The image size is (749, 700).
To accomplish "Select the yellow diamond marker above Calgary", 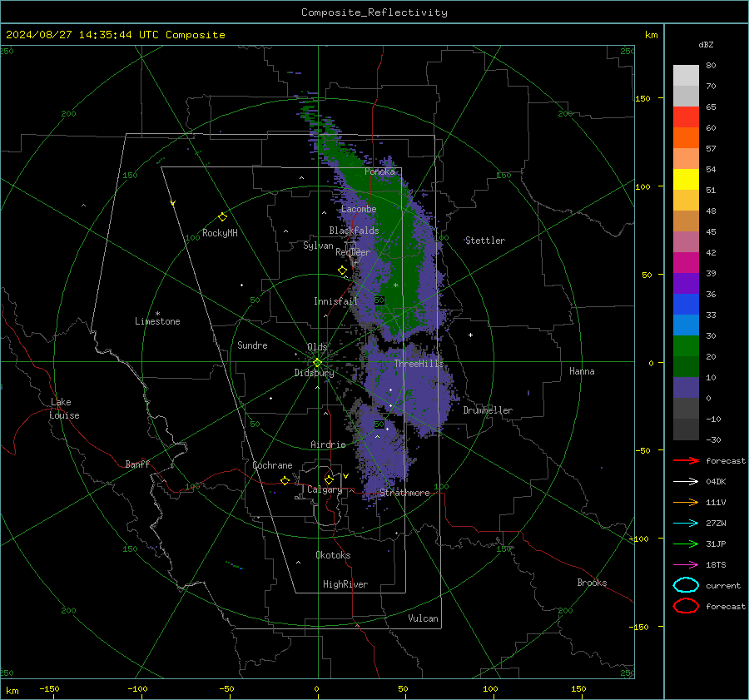I will [x=329, y=479].
